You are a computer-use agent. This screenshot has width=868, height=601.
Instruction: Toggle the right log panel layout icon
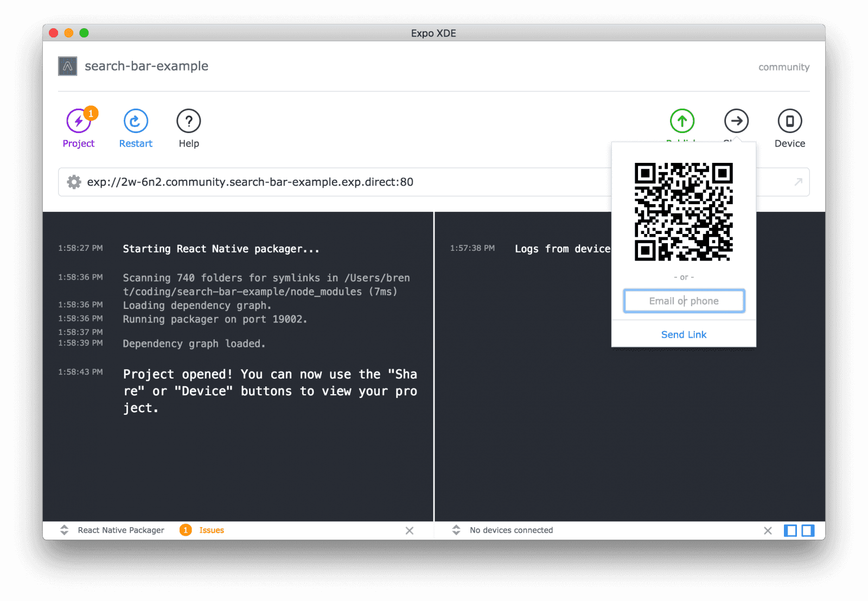tap(808, 530)
